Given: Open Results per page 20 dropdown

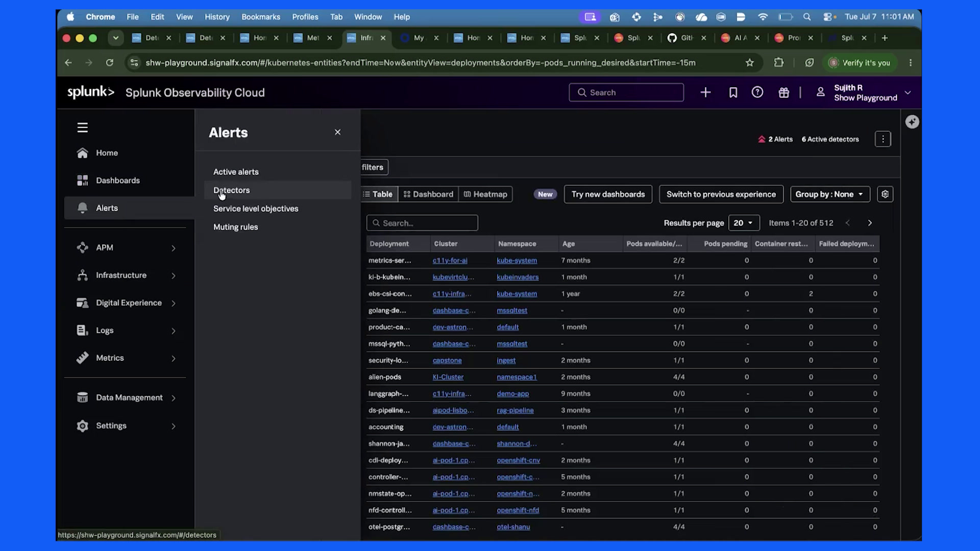Looking at the screenshot, I should click(744, 223).
